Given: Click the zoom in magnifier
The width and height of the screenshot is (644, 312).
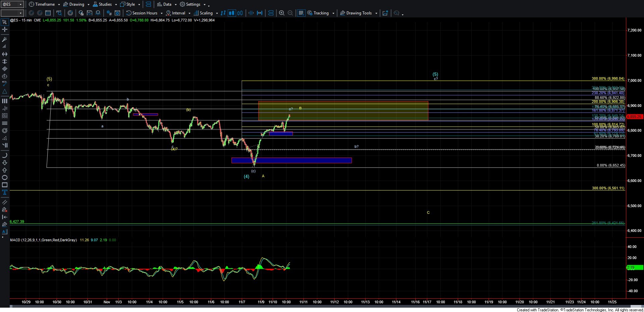Looking at the screenshot, I should click(282, 13).
